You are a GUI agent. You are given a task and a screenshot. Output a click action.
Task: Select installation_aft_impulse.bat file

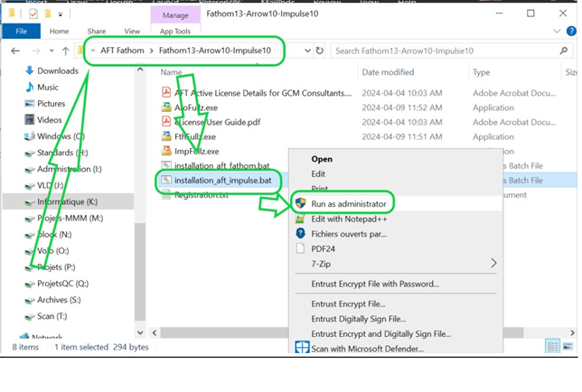pos(216,181)
